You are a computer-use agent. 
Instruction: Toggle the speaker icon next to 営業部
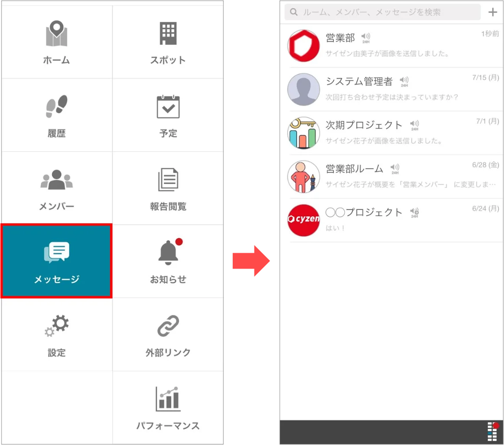366,38
